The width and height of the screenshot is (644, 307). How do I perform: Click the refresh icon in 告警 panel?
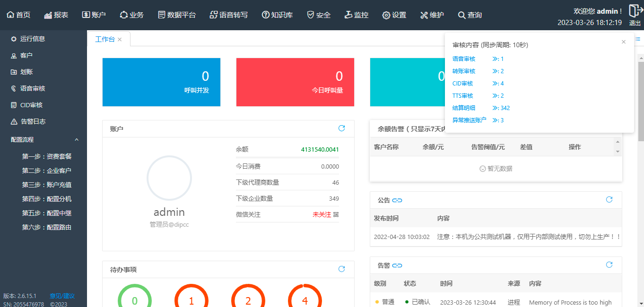[x=609, y=265]
